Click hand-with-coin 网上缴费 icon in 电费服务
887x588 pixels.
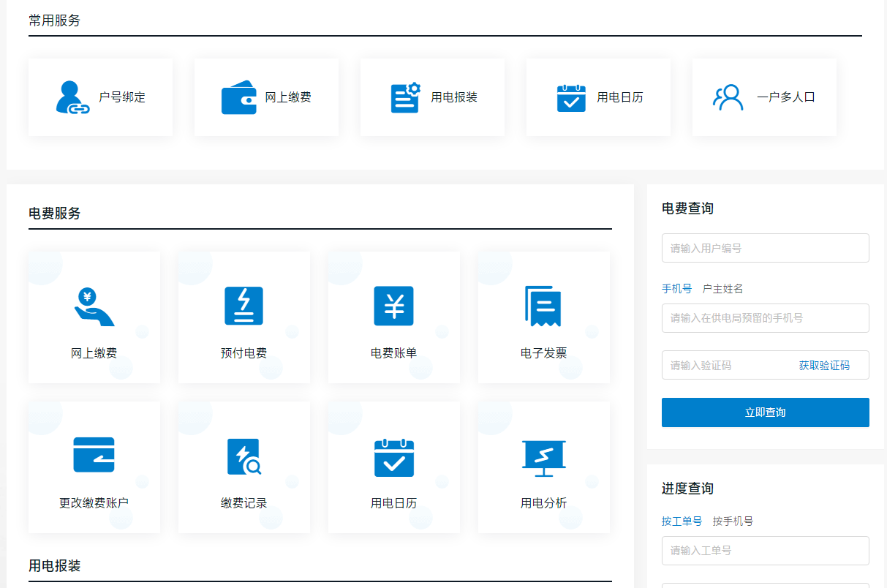[94, 306]
